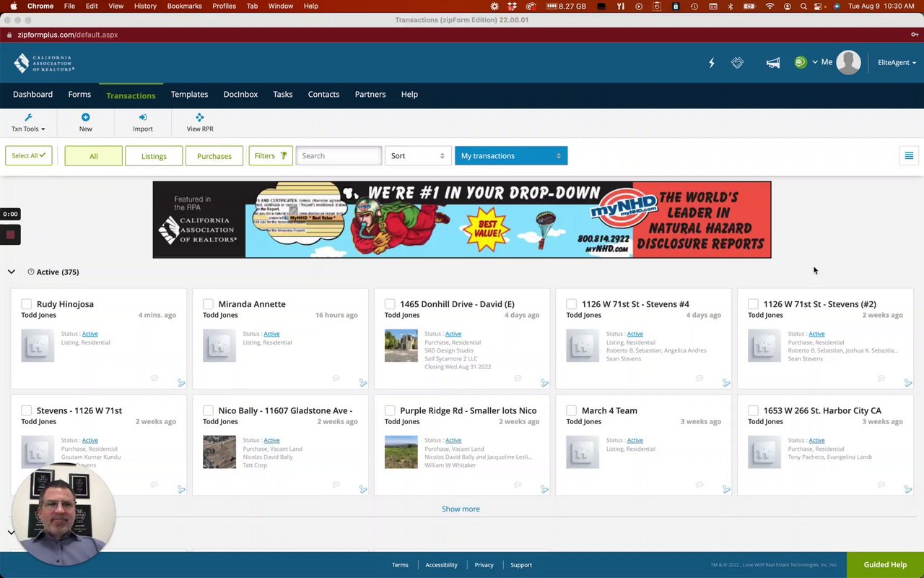Check the 1126 W 71st St Stevens #4 checkbox

[x=572, y=304]
